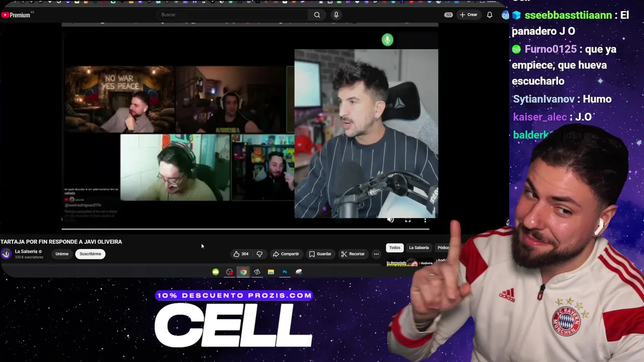This screenshot has width=644, height=362.
Task: Open the notifications bell
Action: (490, 15)
